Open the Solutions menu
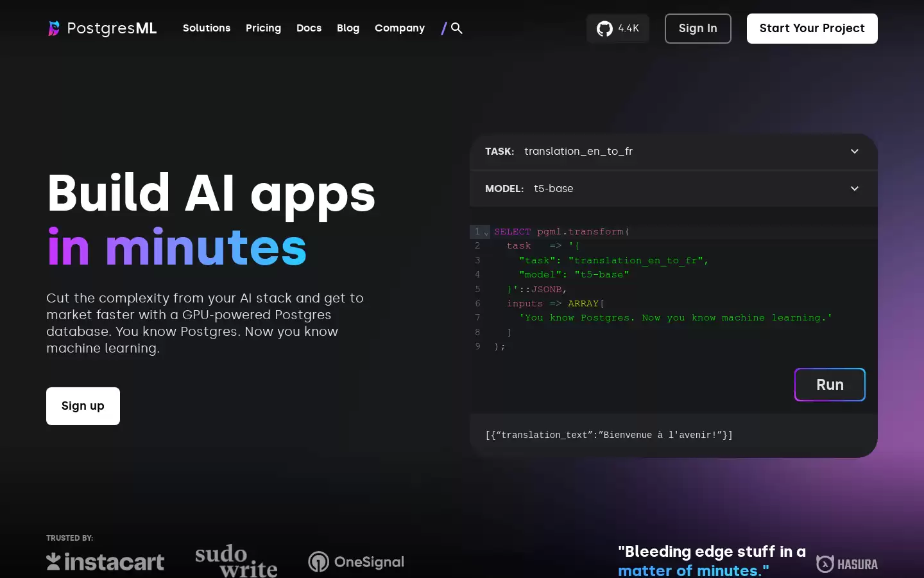924x578 pixels. (x=207, y=28)
